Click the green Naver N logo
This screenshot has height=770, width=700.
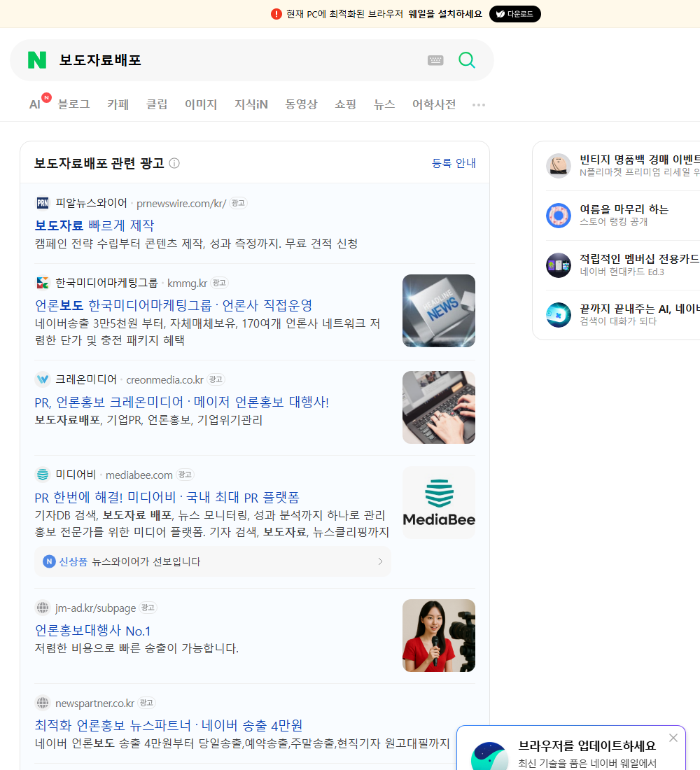(37, 60)
